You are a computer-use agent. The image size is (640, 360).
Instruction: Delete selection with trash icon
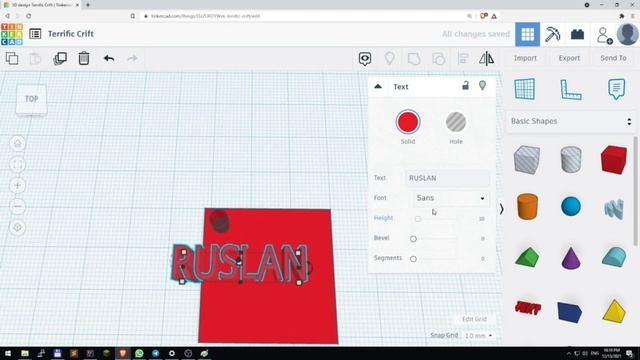click(x=84, y=58)
